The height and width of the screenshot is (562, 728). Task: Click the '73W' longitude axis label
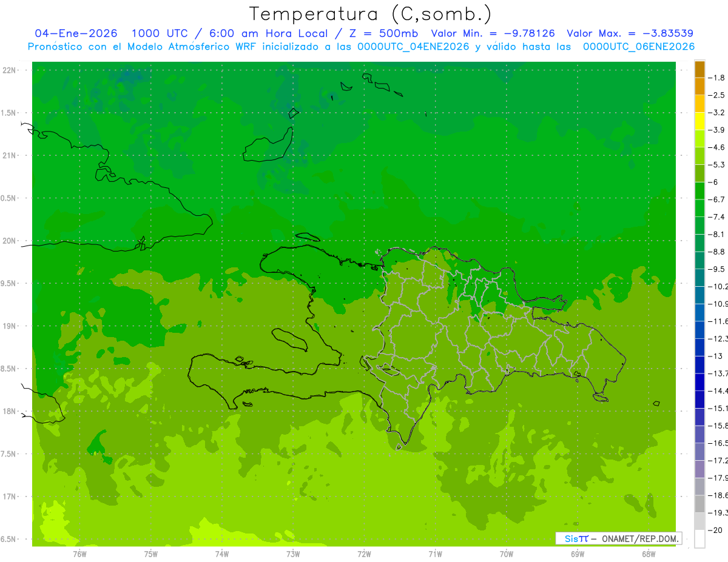[293, 554]
